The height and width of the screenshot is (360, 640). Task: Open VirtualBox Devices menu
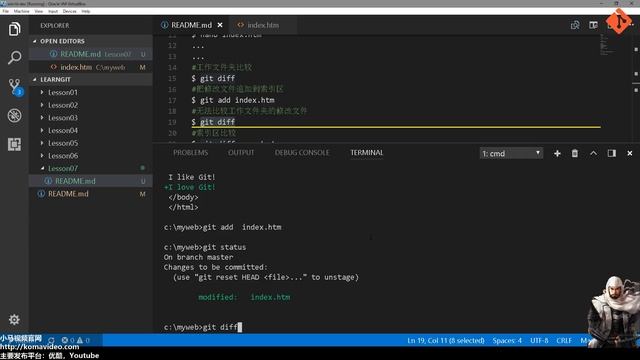(69, 11)
